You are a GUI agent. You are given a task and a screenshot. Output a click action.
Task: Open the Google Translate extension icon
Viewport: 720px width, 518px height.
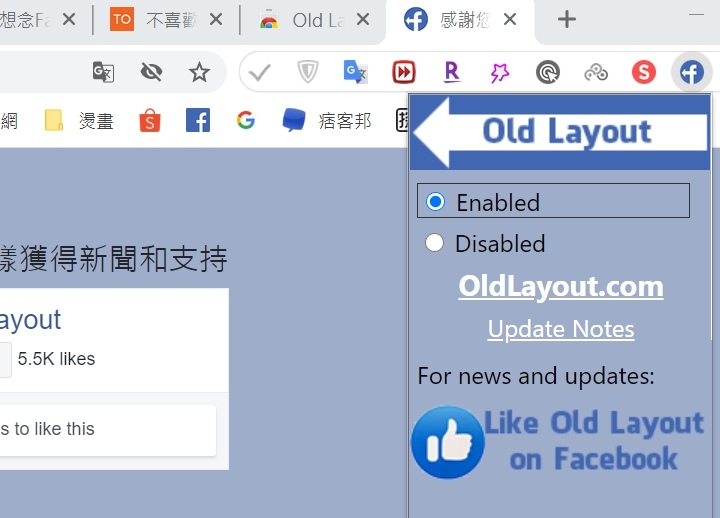355,72
